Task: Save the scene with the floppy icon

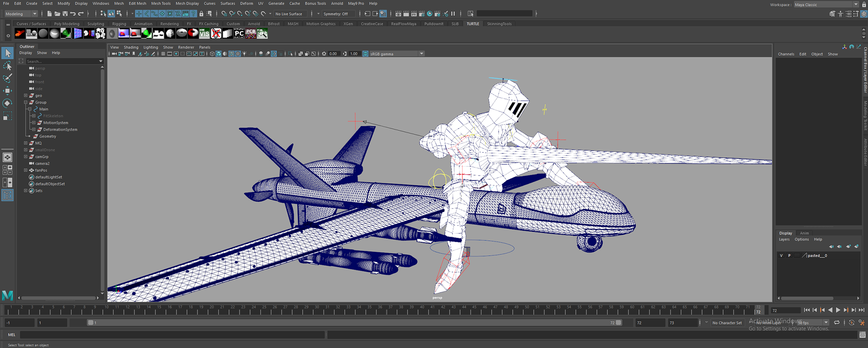Action: coord(65,14)
